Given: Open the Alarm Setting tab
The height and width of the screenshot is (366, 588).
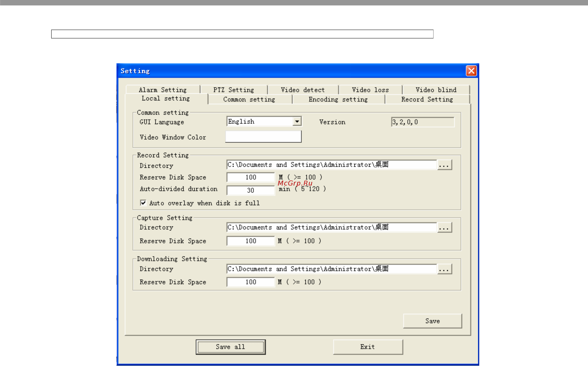Looking at the screenshot, I should coord(163,90).
